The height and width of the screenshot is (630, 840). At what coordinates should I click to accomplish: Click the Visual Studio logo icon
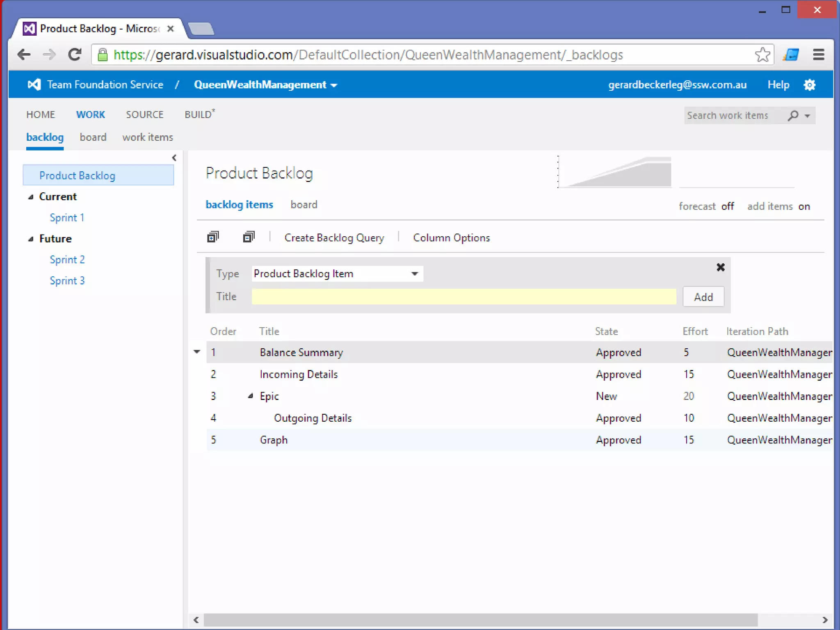34,85
